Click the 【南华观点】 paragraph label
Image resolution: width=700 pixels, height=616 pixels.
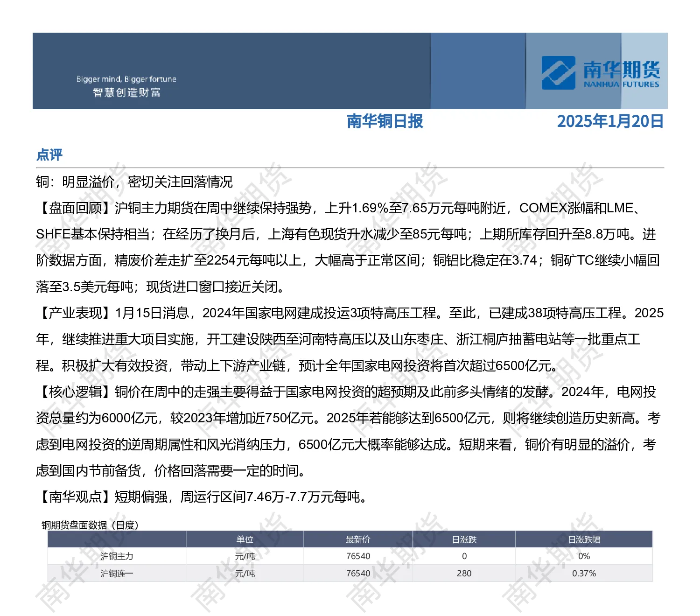point(75,497)
